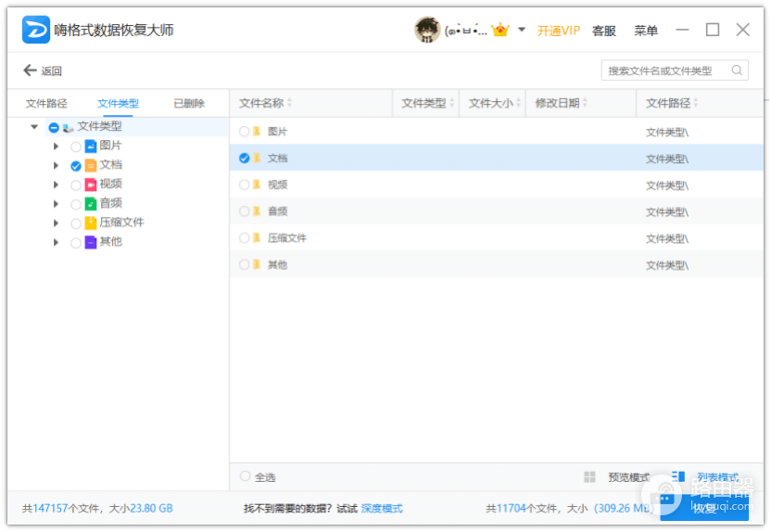Sort by the 文件大小 column header
Screen dimensions: 771x532
493,103
